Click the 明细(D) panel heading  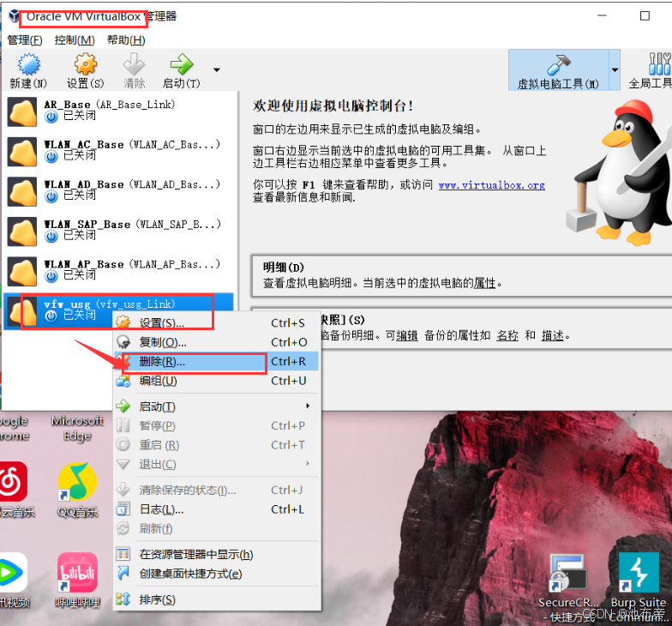click(x=283, y=268)
